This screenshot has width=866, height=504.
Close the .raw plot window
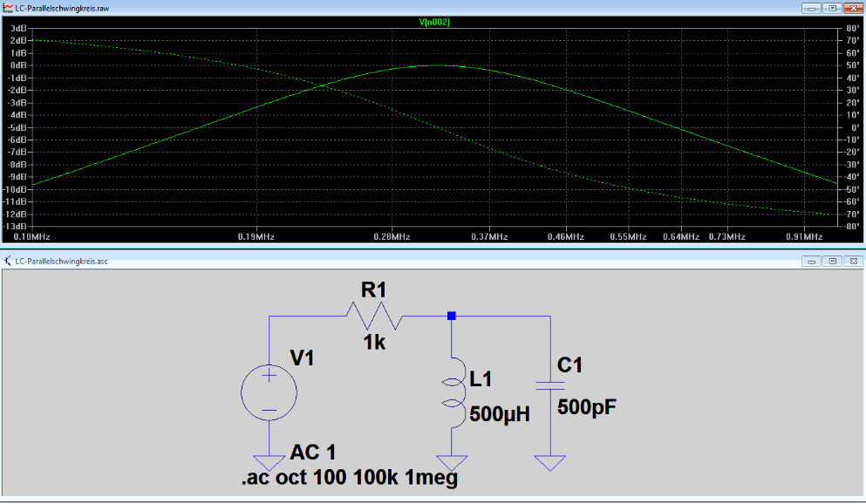click(x=853, y=8)
